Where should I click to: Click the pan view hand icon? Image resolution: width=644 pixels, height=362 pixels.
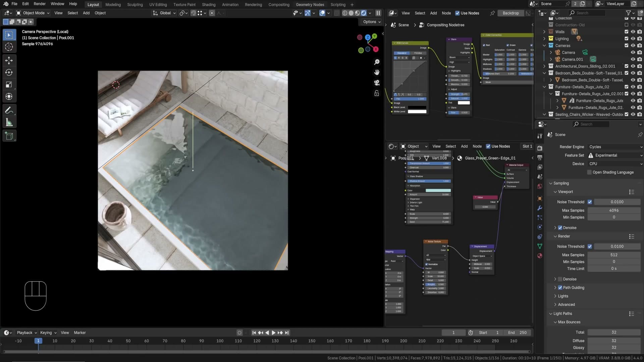(377, 72)
